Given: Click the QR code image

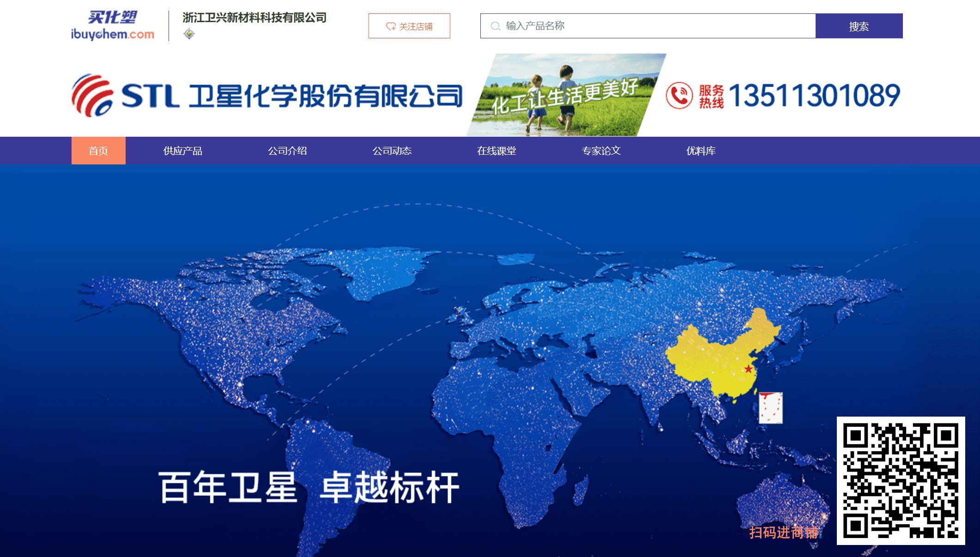Looking at the screenshot, I should tap(901, 480).
